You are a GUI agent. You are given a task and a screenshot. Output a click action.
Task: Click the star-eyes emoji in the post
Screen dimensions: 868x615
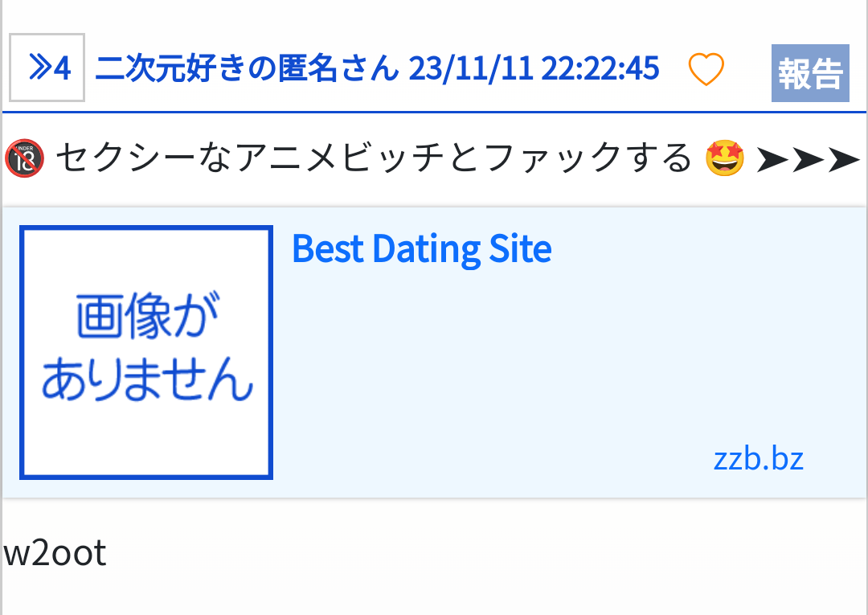tap(724, 158)
